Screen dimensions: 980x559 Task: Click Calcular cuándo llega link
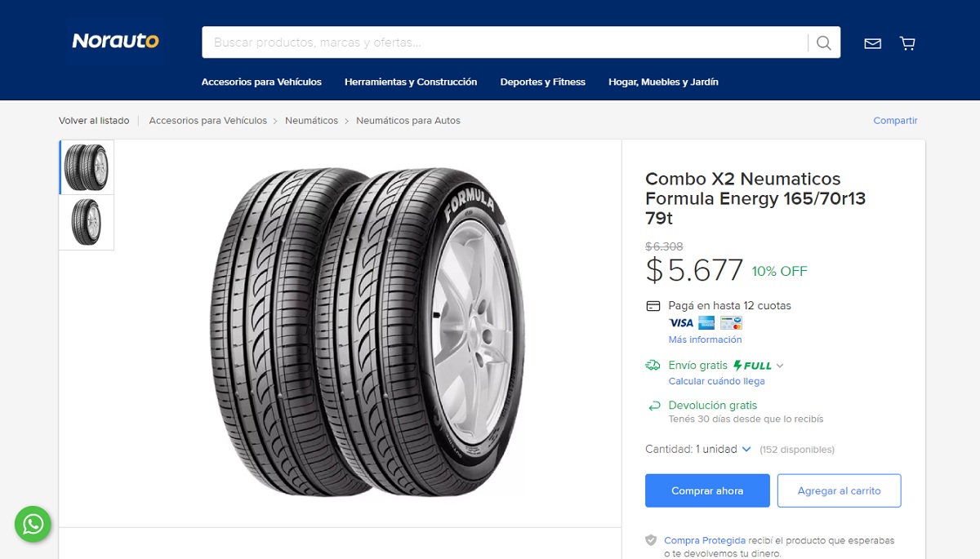pos(716,381)
